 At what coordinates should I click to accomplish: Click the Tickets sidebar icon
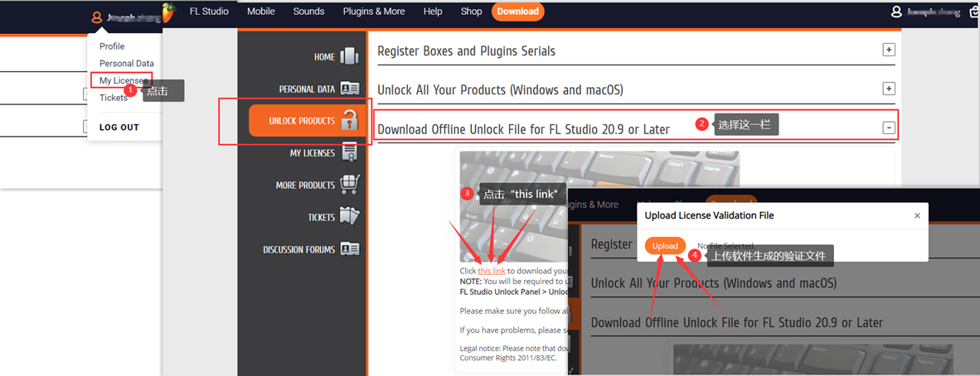click(x=349, y=217)
